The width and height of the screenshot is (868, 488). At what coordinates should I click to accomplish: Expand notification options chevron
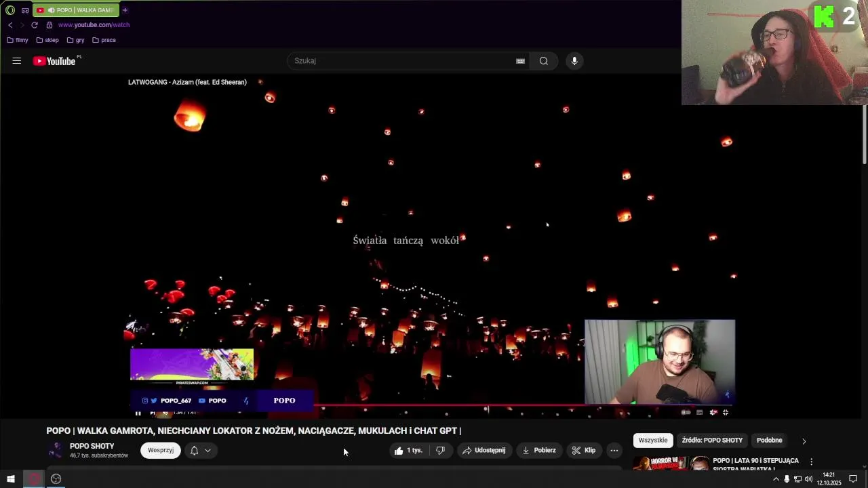click(208, 450)
